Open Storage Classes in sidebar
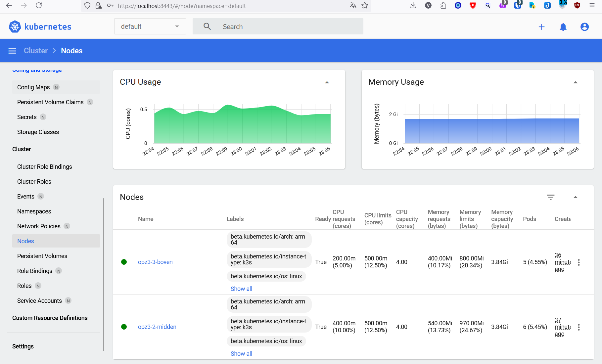Screen dimensions: 602x364 [x=56, y=132]
